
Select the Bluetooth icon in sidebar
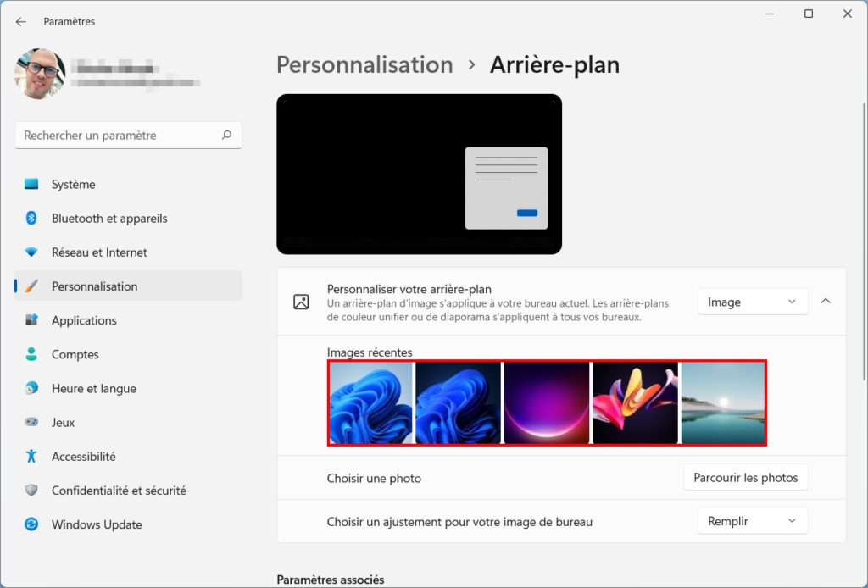tap(31, 218)
